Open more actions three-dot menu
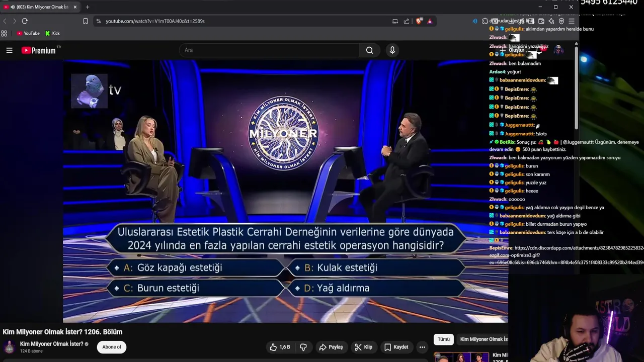 click(422, 347)
